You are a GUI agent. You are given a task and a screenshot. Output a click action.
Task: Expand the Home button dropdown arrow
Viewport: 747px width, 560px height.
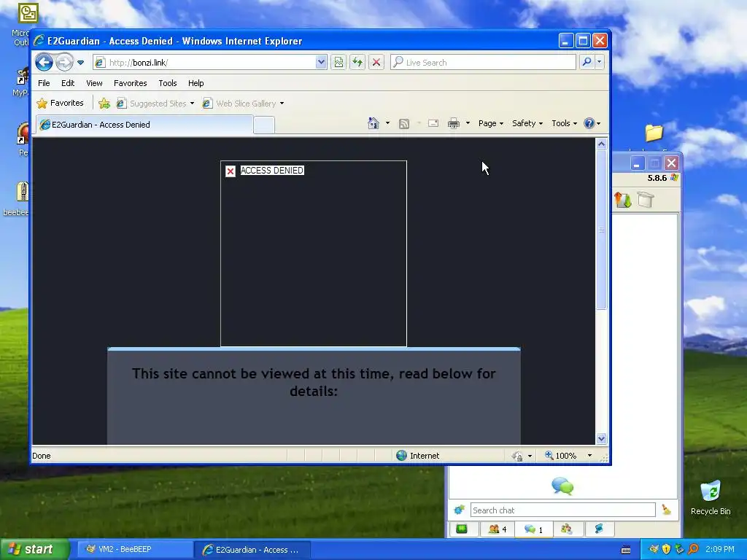pos(387,123)
